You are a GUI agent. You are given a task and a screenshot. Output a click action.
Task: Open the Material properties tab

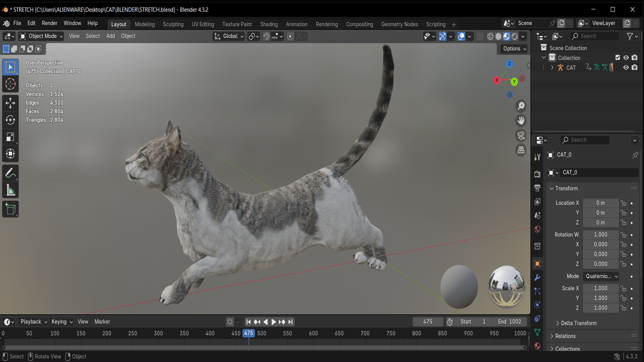point(537,346)
